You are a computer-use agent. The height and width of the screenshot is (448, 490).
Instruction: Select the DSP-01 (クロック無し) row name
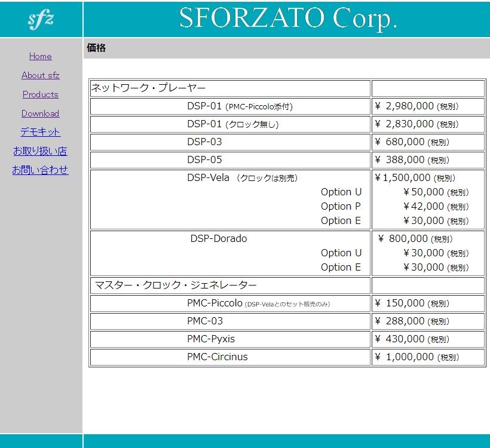[x=233, y=124]
